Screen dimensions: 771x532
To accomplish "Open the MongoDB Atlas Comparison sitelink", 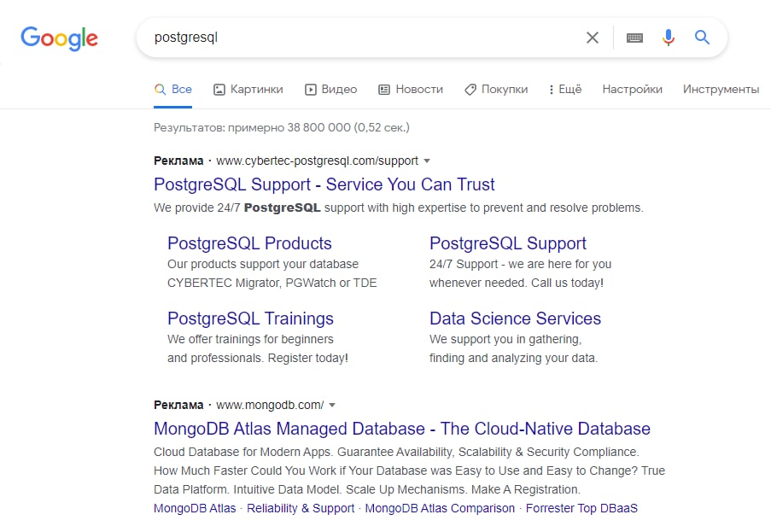I will (x=440, y=508).
